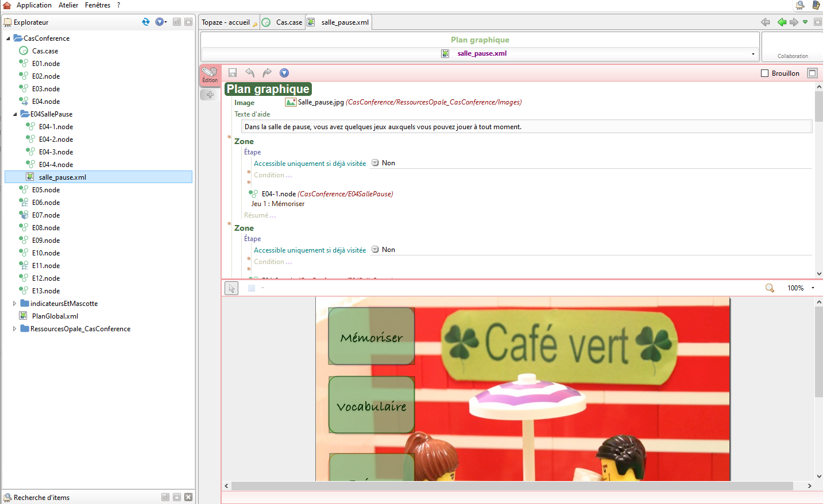This screenshot has width=823, height=504.
Task: Click the Explorateur perspective icon top right
Action: [x=800, y=5]
